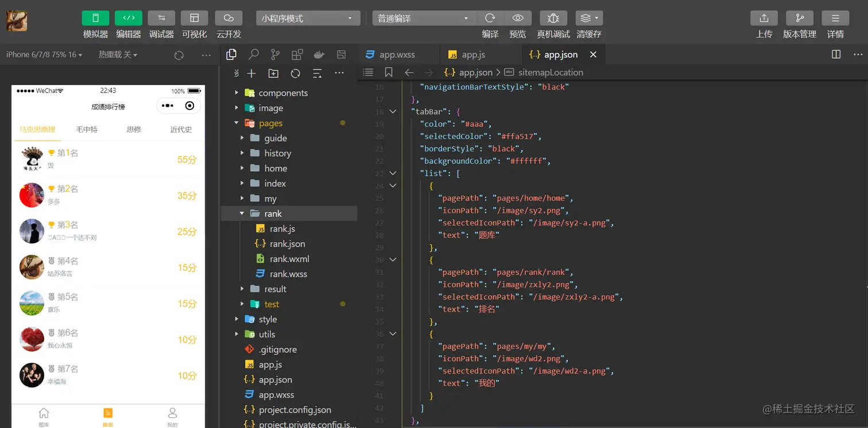
Task: Open the Docker whale sidebar icon
Action: coord(319,55)
